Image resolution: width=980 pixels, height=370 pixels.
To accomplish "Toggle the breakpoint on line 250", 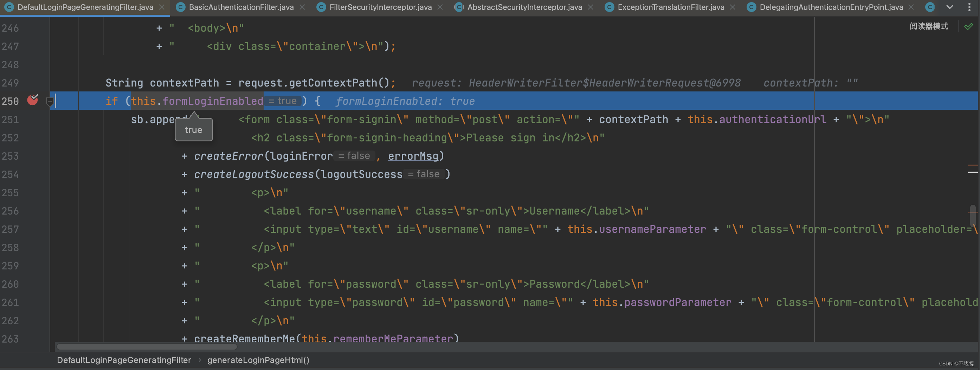I will point(33,100).
